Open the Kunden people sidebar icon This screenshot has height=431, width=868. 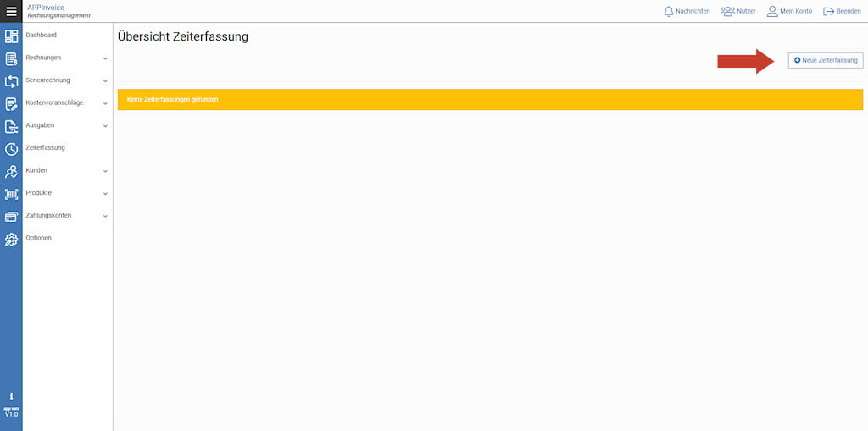click(x=11, y=172)
